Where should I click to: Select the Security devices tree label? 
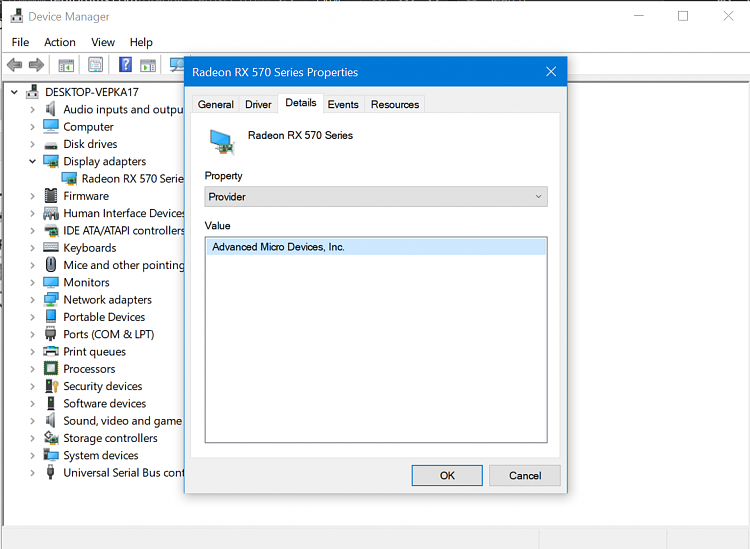pyautogui.click(x=103, y=386)
